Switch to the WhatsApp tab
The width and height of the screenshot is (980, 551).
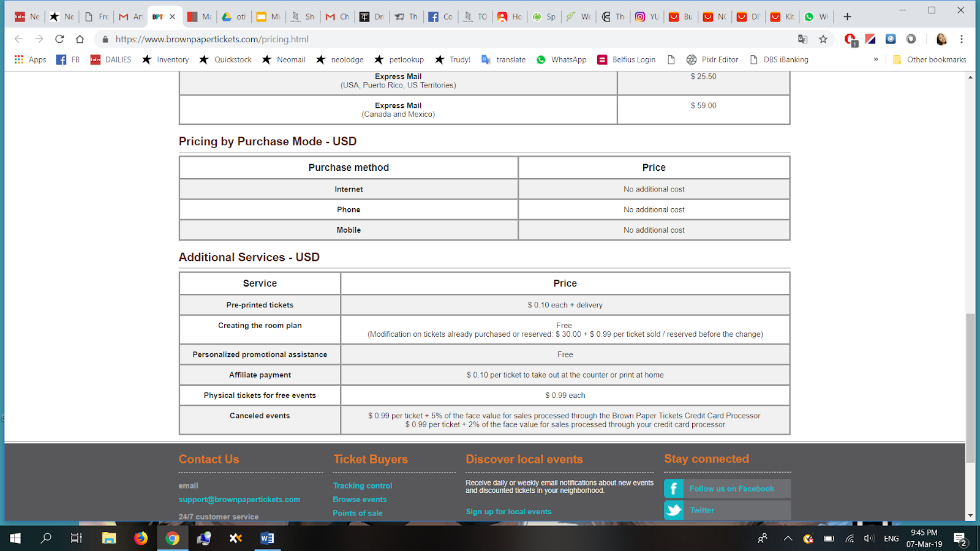point(816,17)
